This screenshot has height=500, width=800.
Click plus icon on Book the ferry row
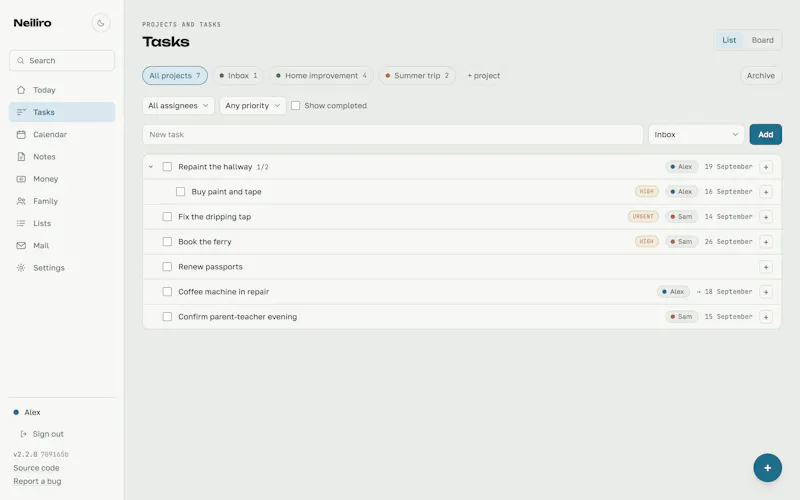point(766,242)
